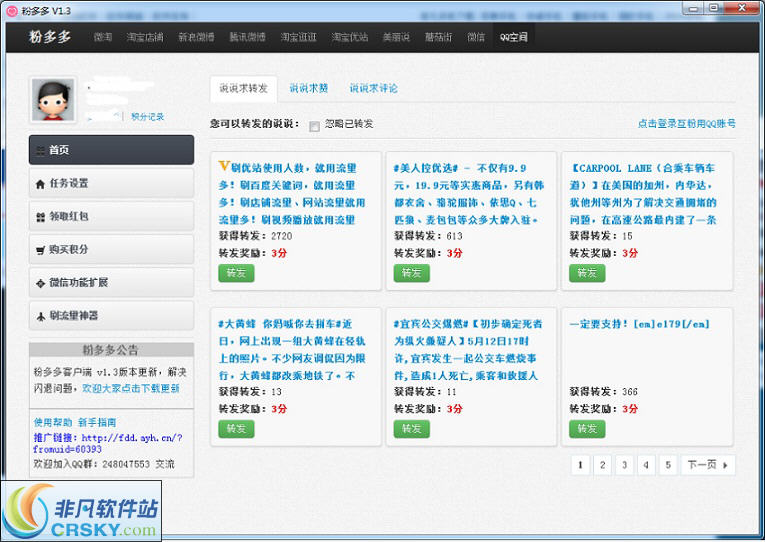This screenshot has width=765, height=542.
Task: Click the shopping cart icon beside 购买积分
Action: pyautogui.click(x=40, y=250)
